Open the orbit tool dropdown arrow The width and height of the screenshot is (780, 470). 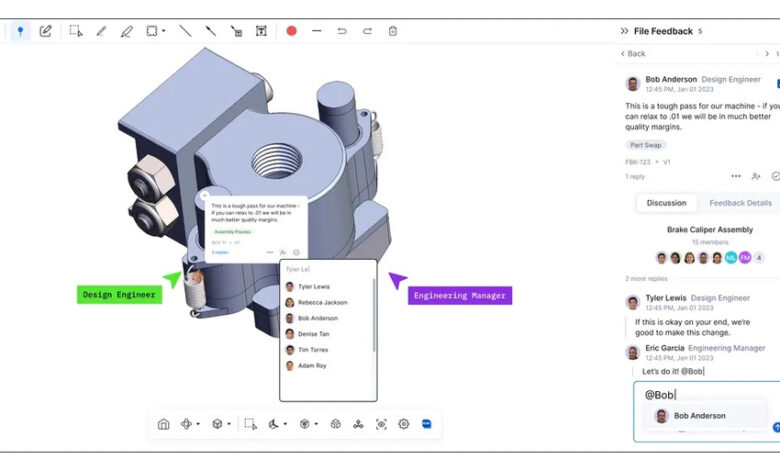198,424
